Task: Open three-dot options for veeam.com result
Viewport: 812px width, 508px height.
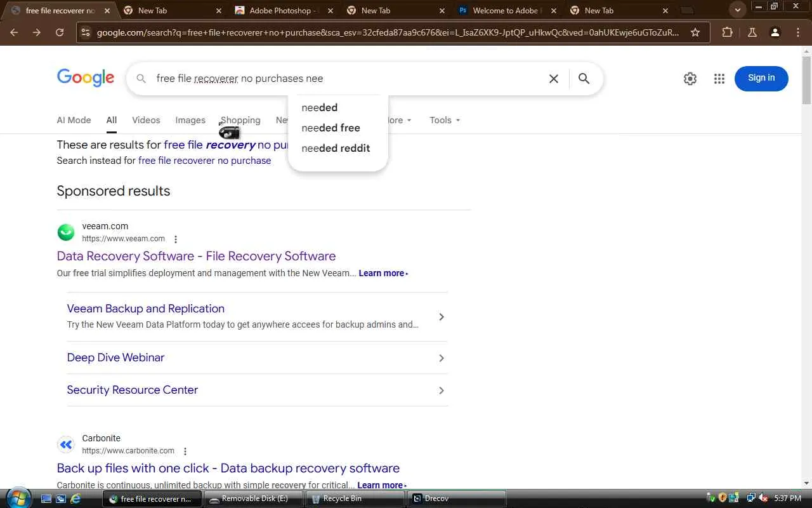Action: [176, 239]
